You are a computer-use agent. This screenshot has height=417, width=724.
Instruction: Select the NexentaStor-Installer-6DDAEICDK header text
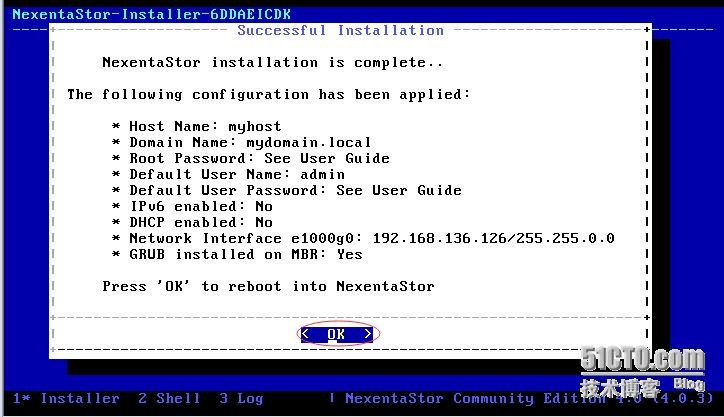pyautogui.click(x=151, y=14)
